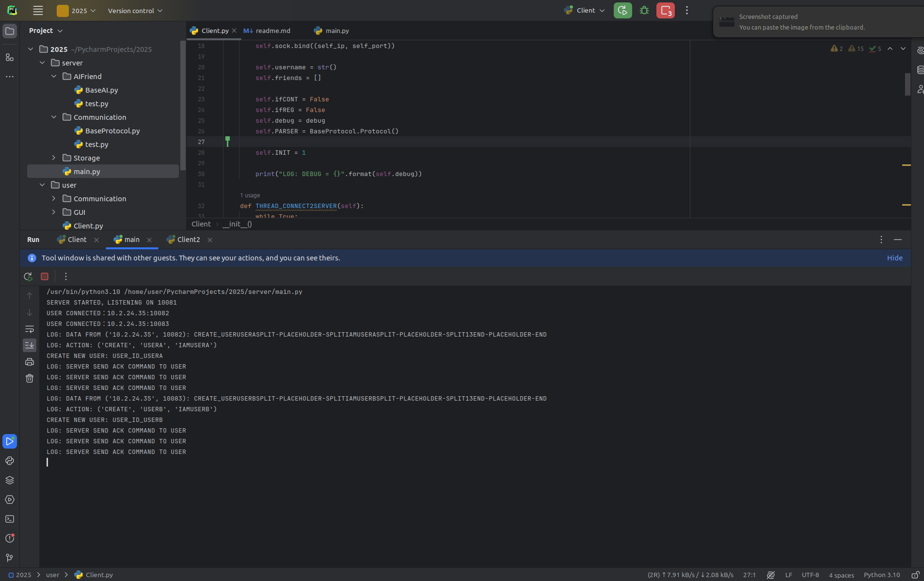Viewport: 924px width, 581px height.
Task: Click the Print console output icon
Action: (x=30, y=362)
